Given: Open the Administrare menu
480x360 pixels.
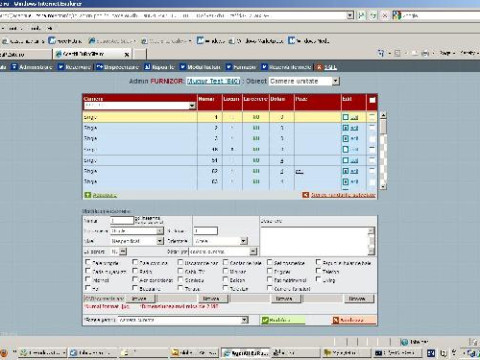Looking at the screenshot, I should tap(32, 67).
